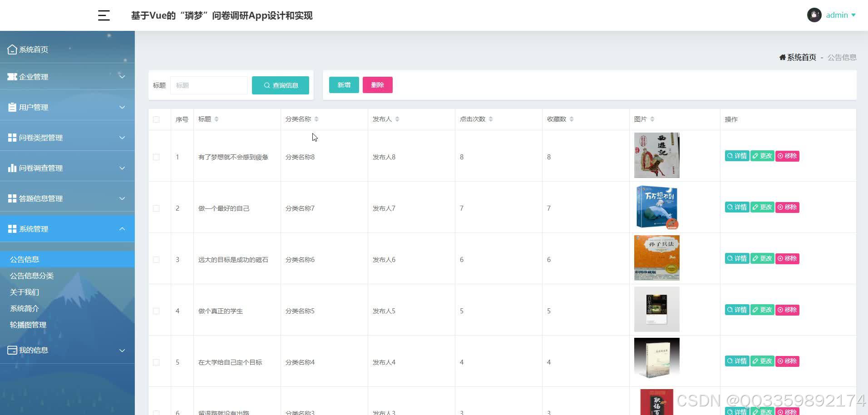Open the row 5 book thumbnail

(x=656, y=361)
